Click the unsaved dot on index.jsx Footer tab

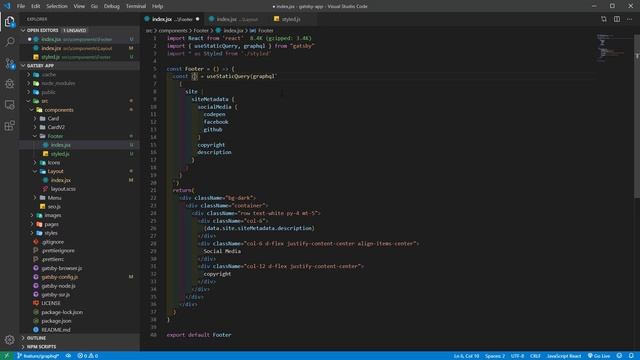(x=198, y=19)
